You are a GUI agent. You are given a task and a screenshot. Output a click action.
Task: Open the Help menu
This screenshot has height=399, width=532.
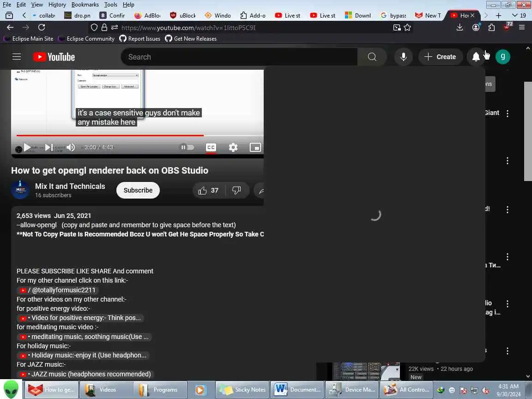coord(128,5)
